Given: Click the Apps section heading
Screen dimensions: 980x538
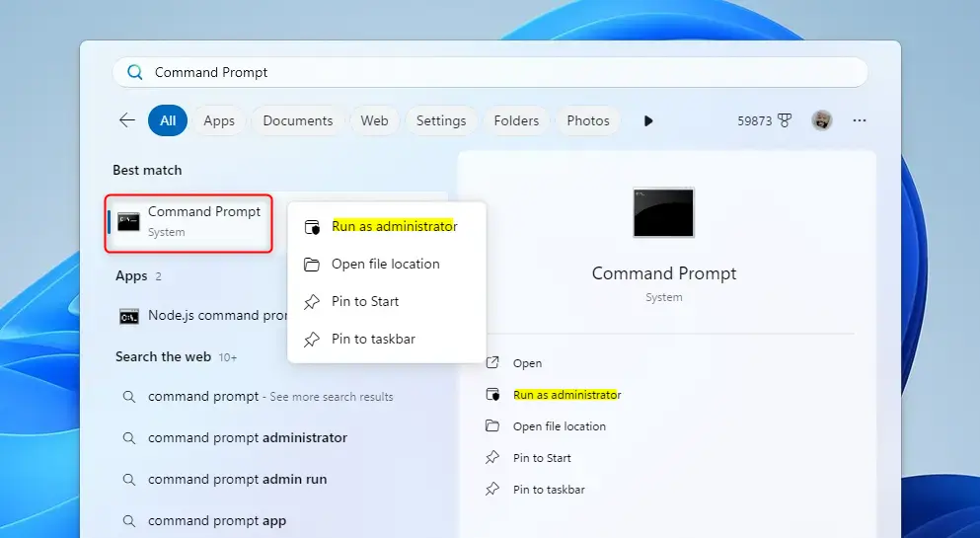Looking at the screenshot, I should point(131,275).
